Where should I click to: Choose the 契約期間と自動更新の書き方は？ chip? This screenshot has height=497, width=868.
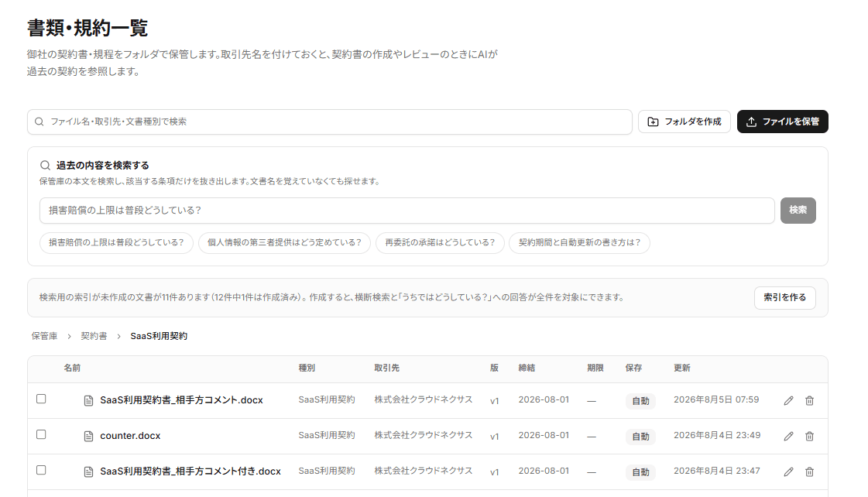click(580, 243)
